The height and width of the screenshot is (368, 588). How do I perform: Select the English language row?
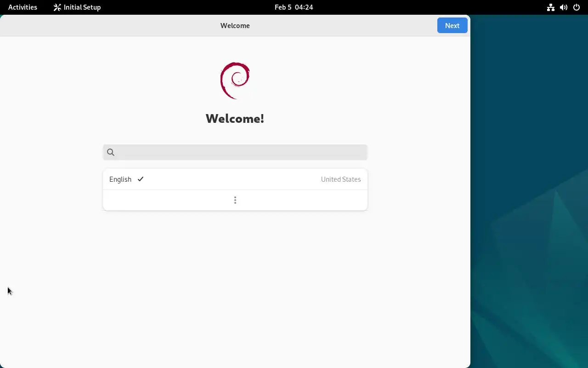click(x=235, y=179)
